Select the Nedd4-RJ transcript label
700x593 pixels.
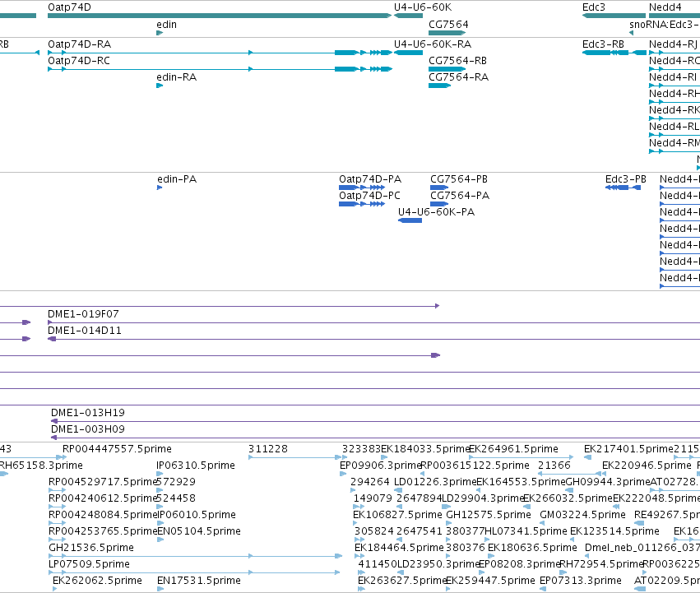pyautogui.click(x=673, y=44)
